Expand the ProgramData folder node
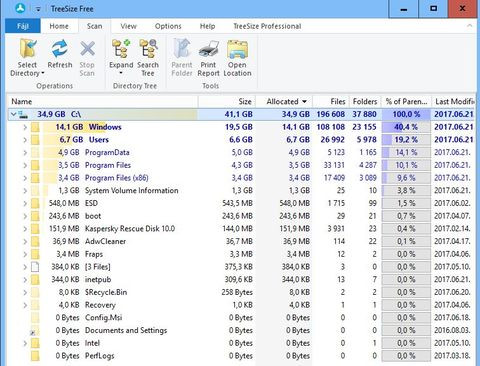480x366 pixels. tap(25, 153)
